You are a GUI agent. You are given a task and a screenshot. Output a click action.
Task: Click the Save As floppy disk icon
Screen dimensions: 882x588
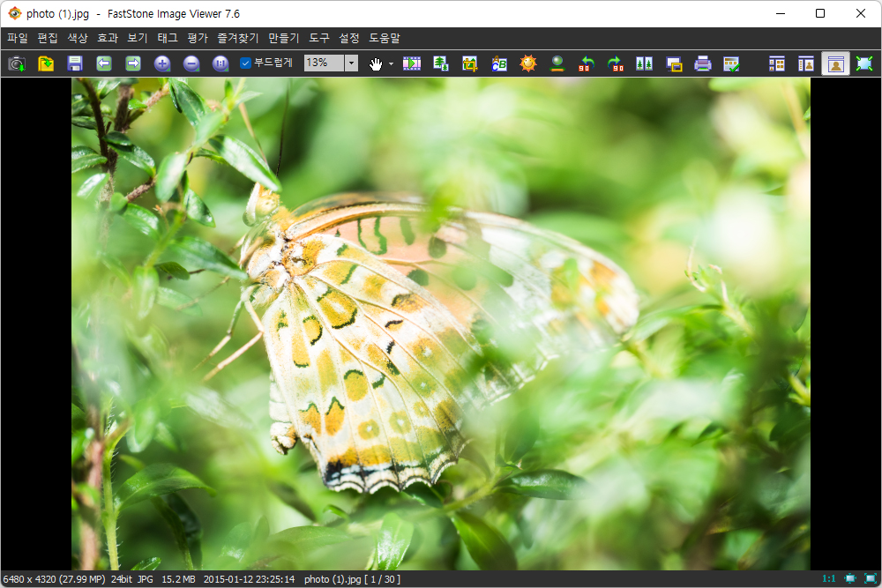coord(75,63)
